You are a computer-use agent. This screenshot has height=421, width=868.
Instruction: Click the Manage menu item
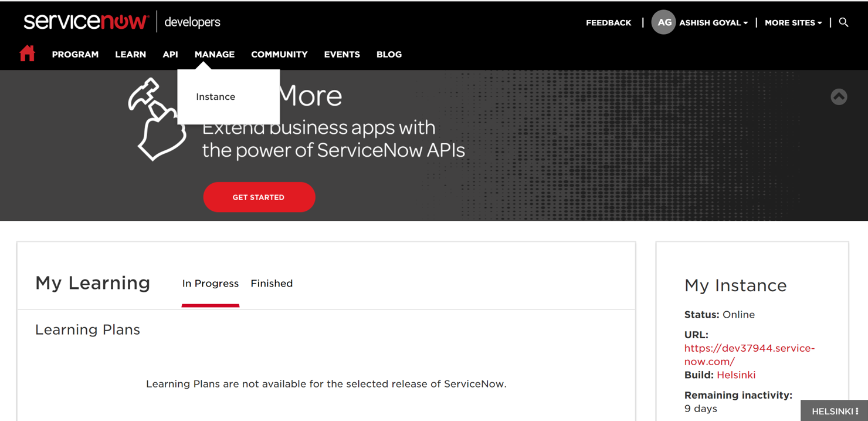[x=215, y=54]
